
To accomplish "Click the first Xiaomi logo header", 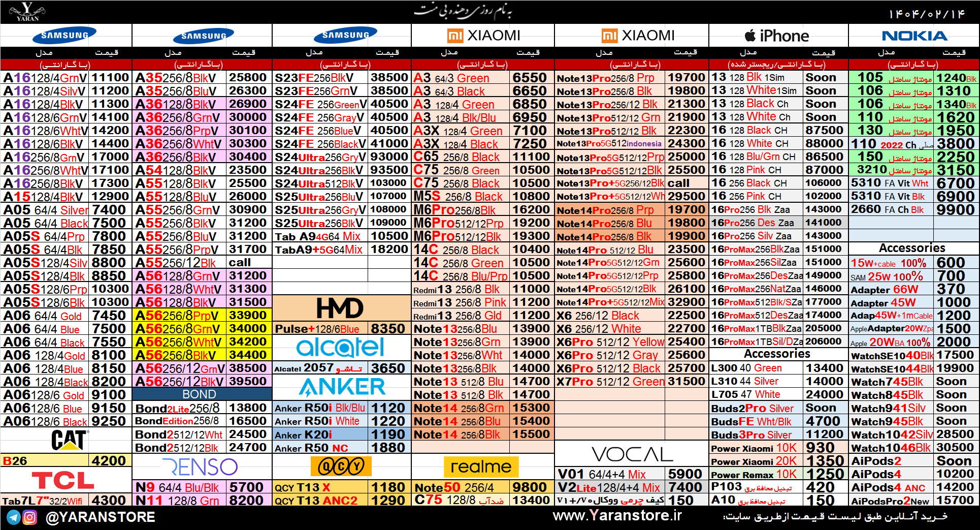I will click(x=484, y=35).
